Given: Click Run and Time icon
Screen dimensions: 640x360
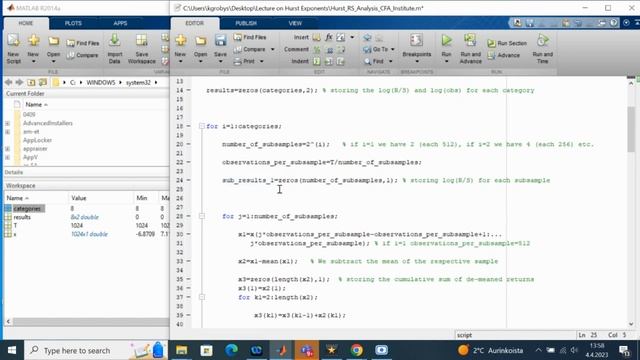Looking at the screenshot, I should 542,40.
